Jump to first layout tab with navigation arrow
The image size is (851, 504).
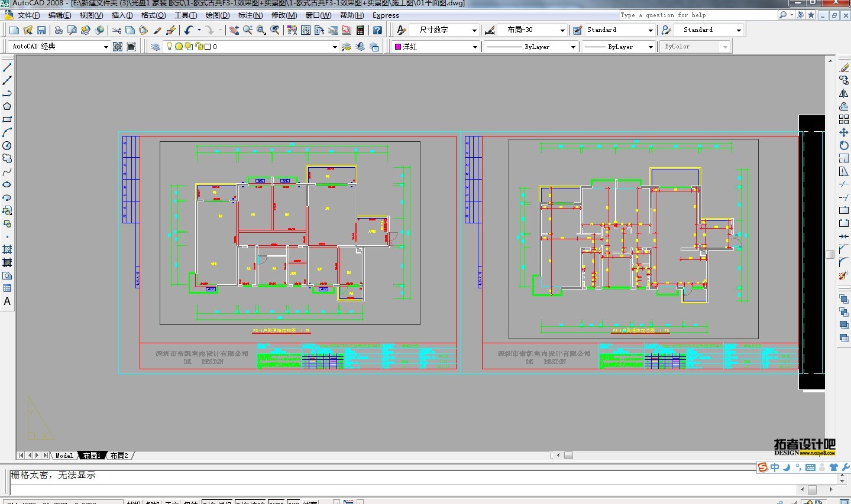point(21,456)
